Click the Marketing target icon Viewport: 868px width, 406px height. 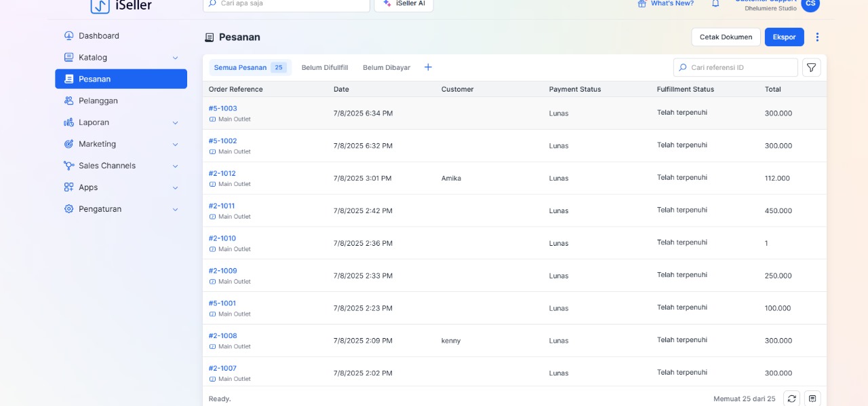coord(68,144)
